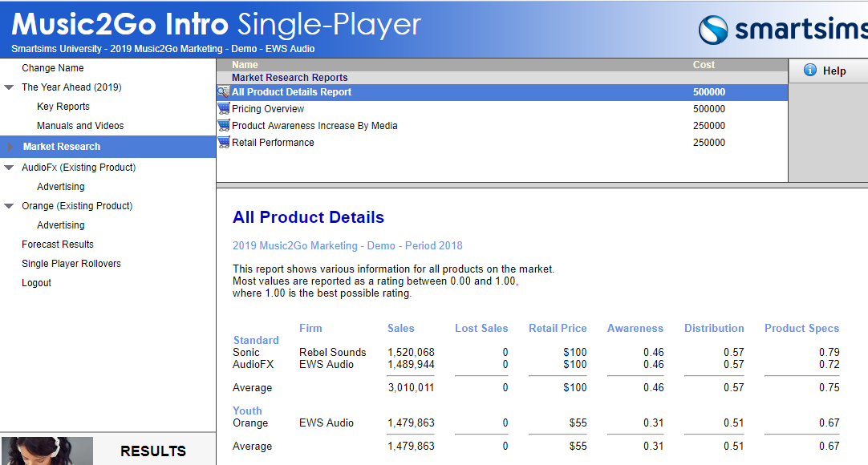Click the cart icon next to Pricing Overview
868x465 pixels.
(223, 109)
